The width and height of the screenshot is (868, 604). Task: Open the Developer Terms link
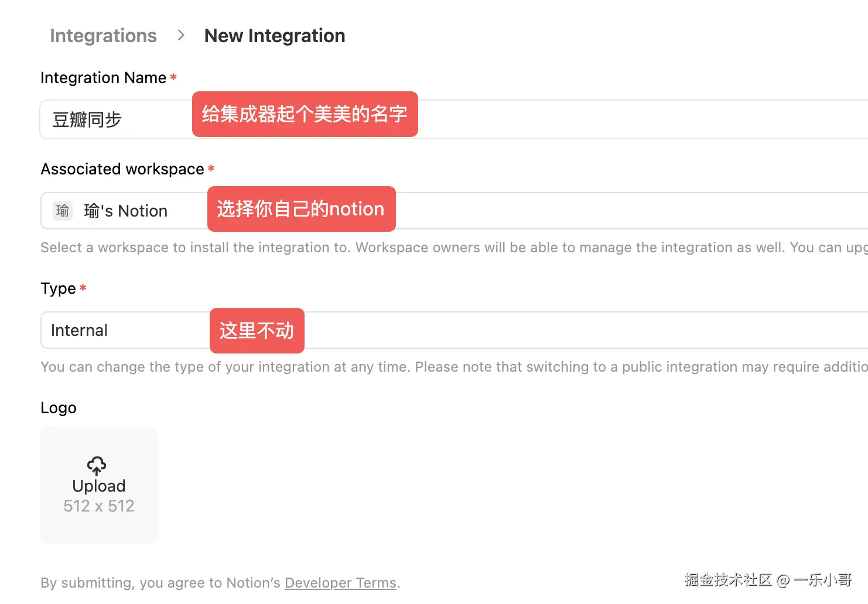tap(340, 583)
